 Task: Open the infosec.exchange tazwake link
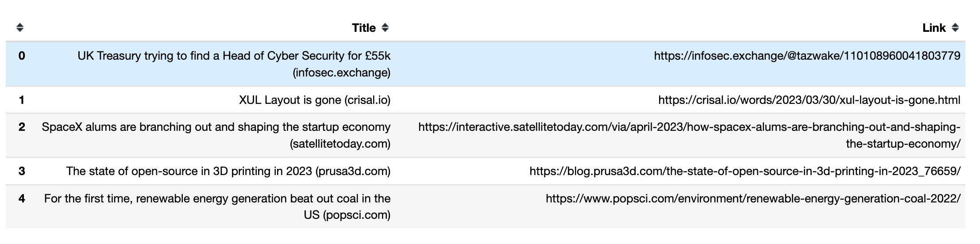806,56
